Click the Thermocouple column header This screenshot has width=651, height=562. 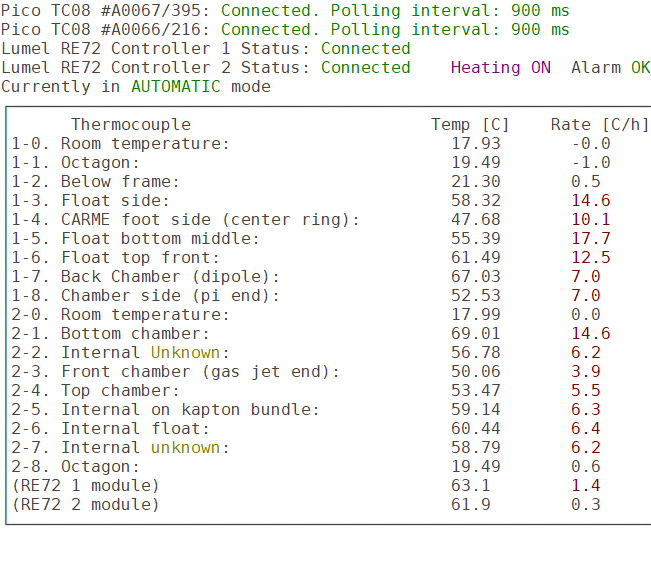tap(130, 124)
